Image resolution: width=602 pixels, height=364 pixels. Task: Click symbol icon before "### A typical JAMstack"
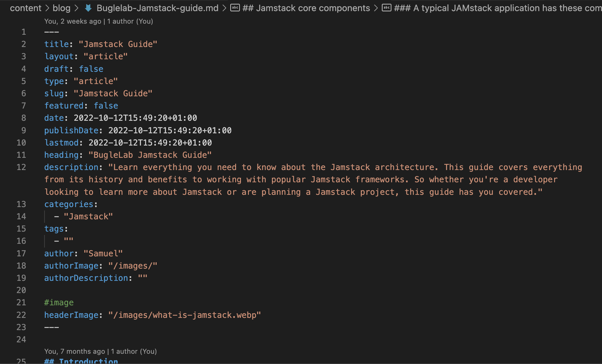pyautogui.click(x=386, y=8)
